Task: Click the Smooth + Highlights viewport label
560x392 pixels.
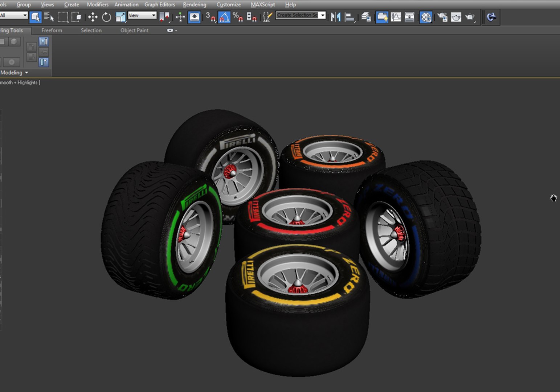Action: pos(20,83)
